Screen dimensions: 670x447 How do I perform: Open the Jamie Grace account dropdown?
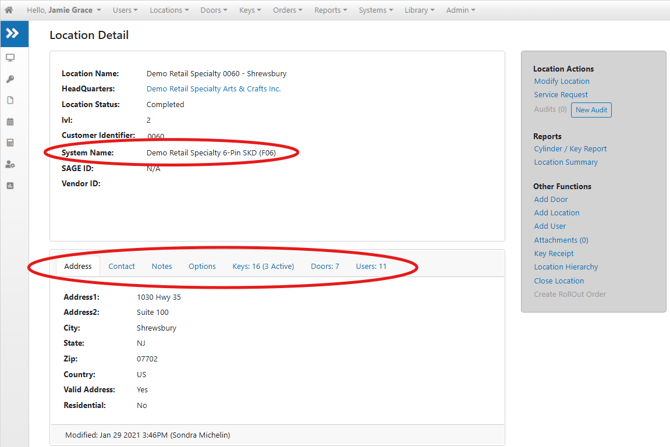(68, 10)
